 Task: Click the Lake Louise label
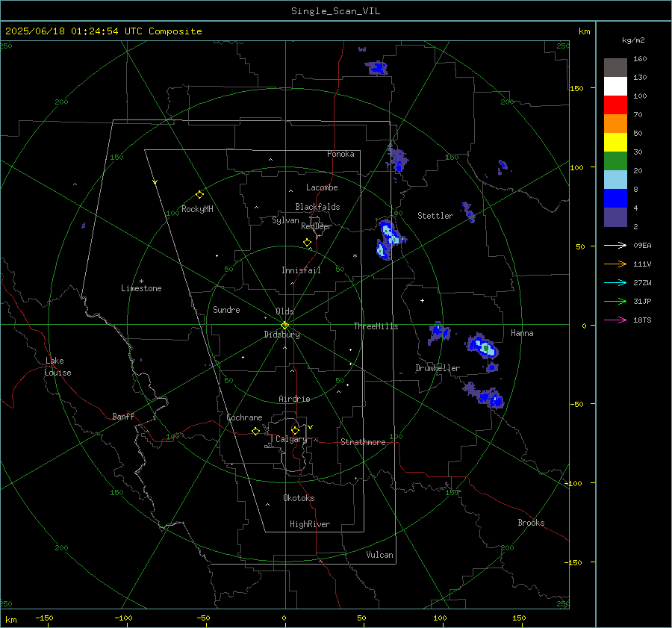(57, 367)
